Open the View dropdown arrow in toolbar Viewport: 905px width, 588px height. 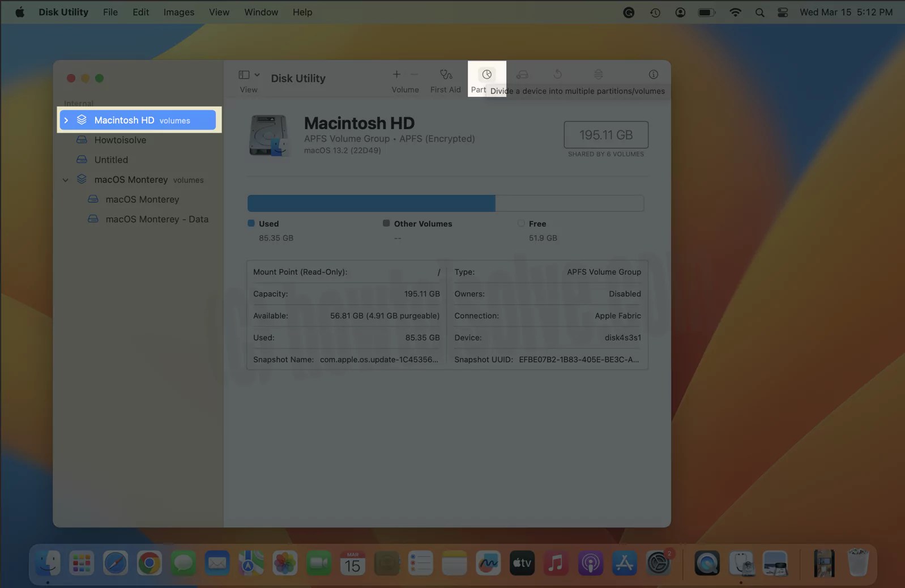click(257, 75)
